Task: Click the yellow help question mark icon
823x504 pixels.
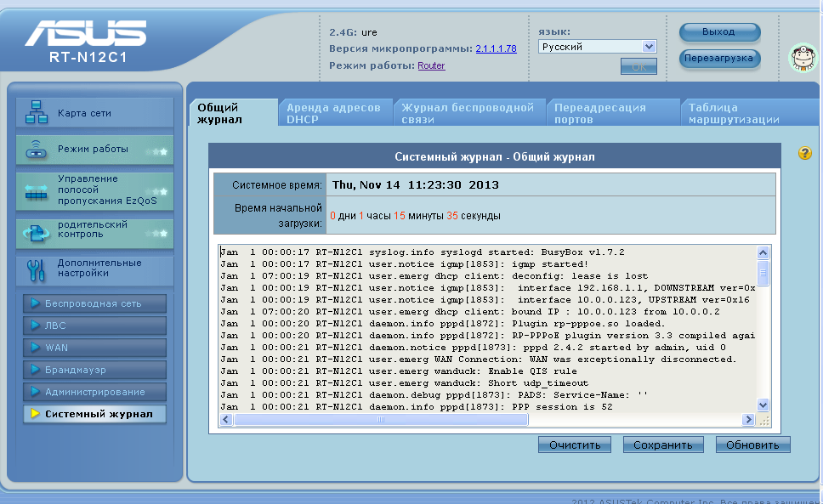Action: 804,153
